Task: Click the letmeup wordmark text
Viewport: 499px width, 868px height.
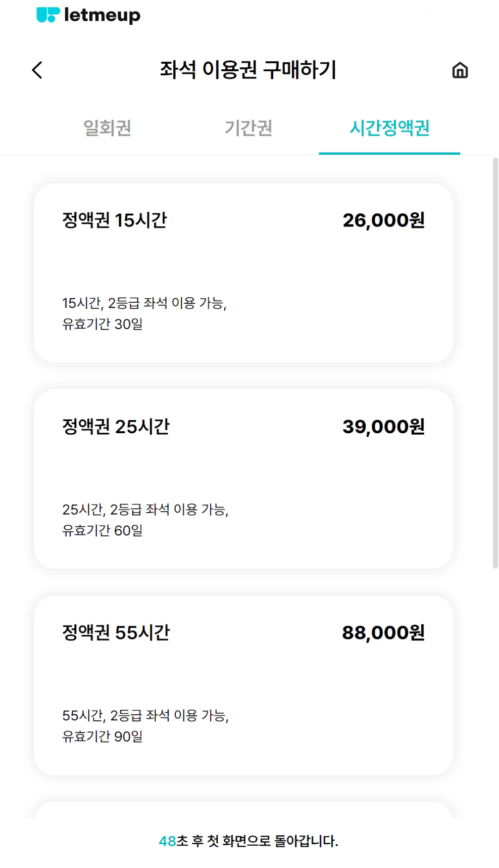Action: pos(102,15)
